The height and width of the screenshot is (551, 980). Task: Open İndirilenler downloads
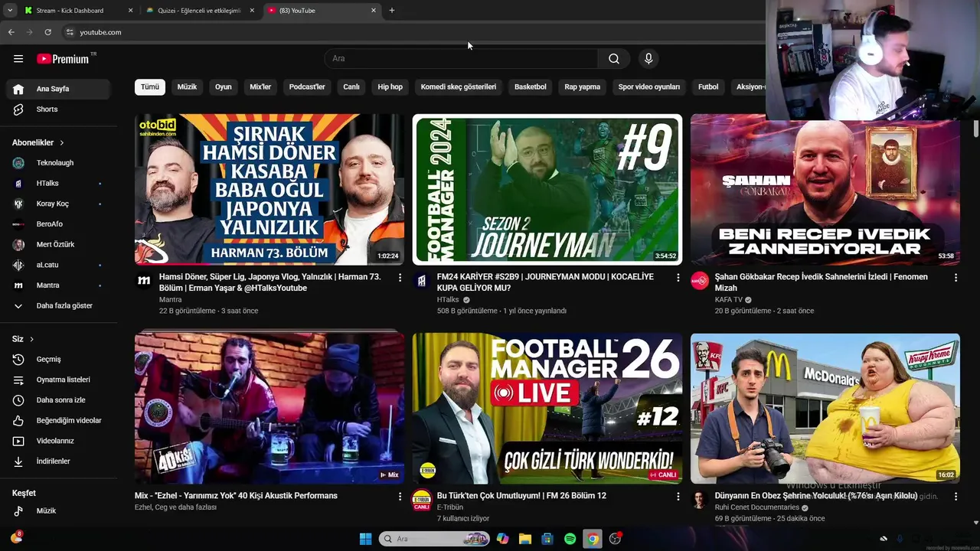coord(58,461)
